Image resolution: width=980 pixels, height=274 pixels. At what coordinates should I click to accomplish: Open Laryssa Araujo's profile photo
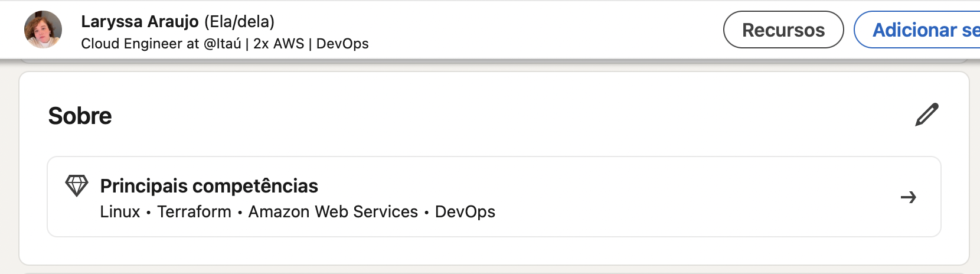click(x=43, y=30)
